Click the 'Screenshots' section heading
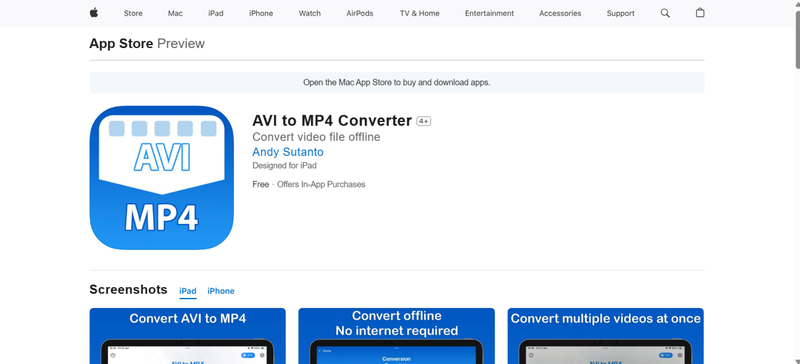Screen dimensions: 800x364 click(129, 290)
